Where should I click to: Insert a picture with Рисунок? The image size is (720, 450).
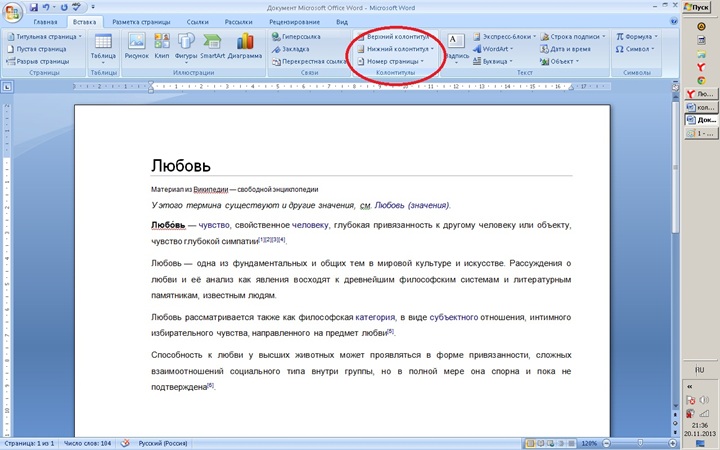[x=137, y=46]
